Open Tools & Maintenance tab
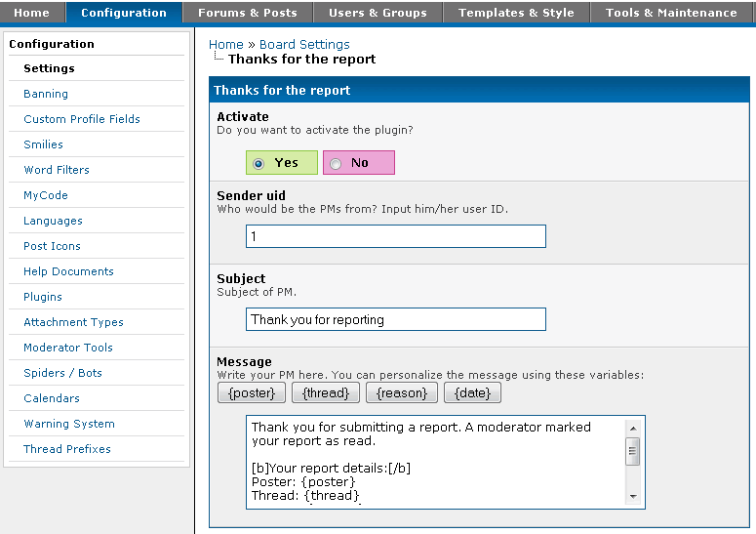The height and width of the screenshot is (534, 756). point(671,13)
